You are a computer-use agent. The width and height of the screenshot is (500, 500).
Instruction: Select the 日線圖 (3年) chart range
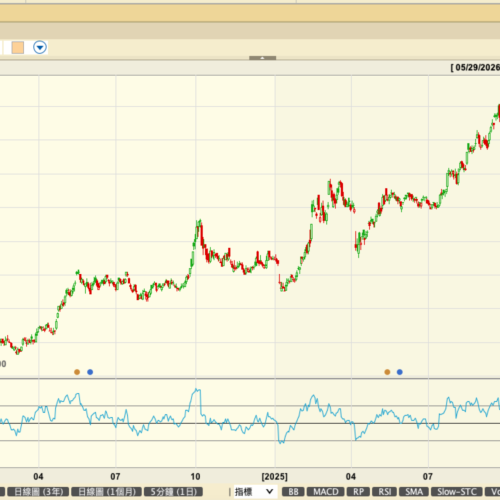coord(38,492)
